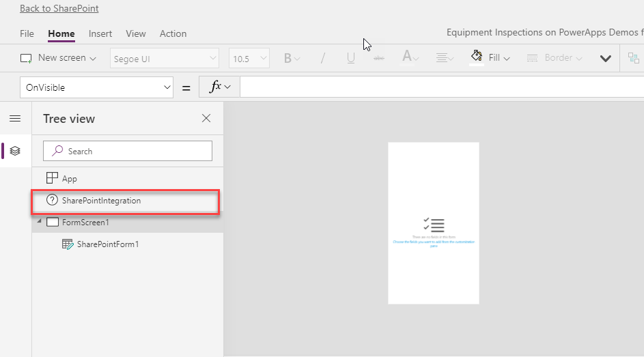Click the Back to SharePoint link
Screen dimensions: 644x357
[59, 9]
